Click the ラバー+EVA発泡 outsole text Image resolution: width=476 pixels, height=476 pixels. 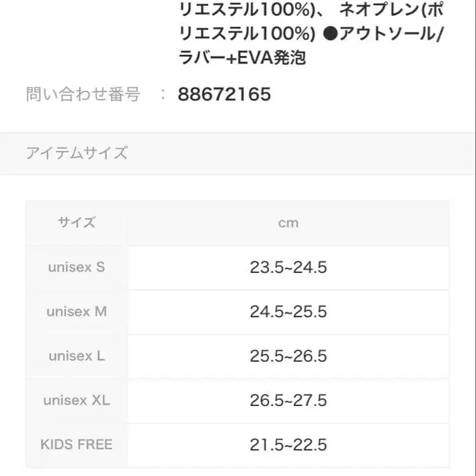243,58
